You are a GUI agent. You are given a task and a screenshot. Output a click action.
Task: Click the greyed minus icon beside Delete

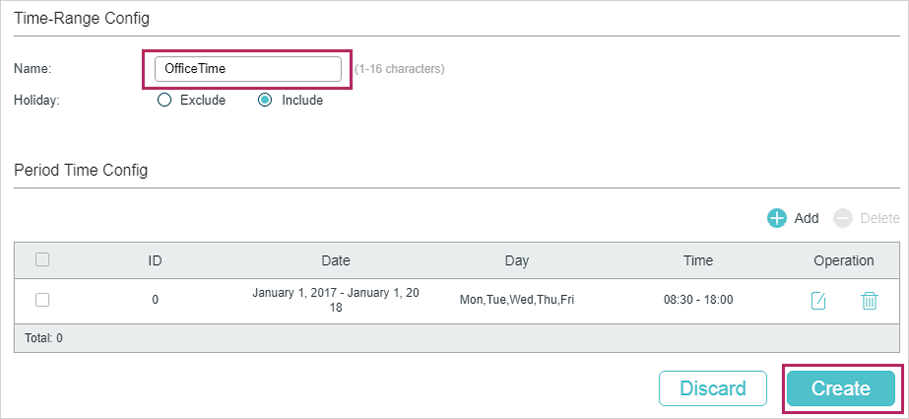tap(843, 218)
